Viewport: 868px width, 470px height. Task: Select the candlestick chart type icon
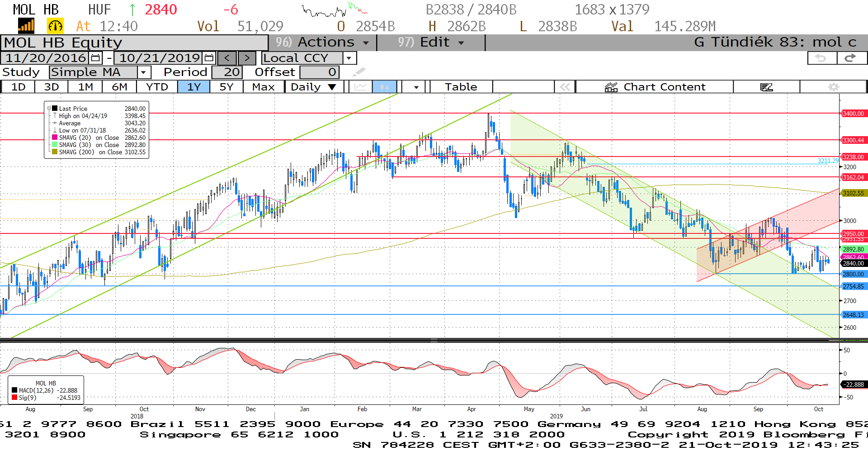click(x=385, y=87)
